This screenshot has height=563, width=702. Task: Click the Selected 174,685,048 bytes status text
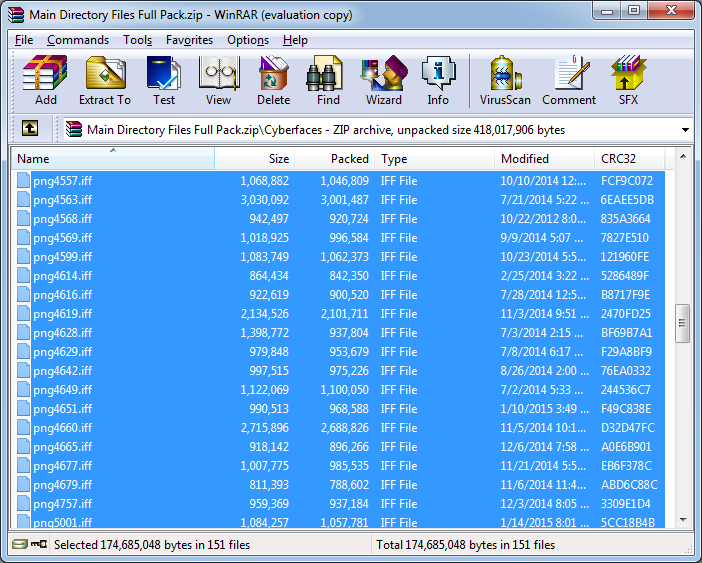pyautogui.click(x=152, y=545)
